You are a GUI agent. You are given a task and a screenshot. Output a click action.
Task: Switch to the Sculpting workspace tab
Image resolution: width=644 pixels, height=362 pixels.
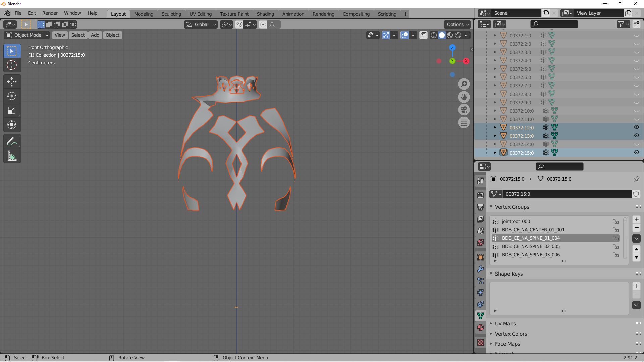(x=171, y=14)
